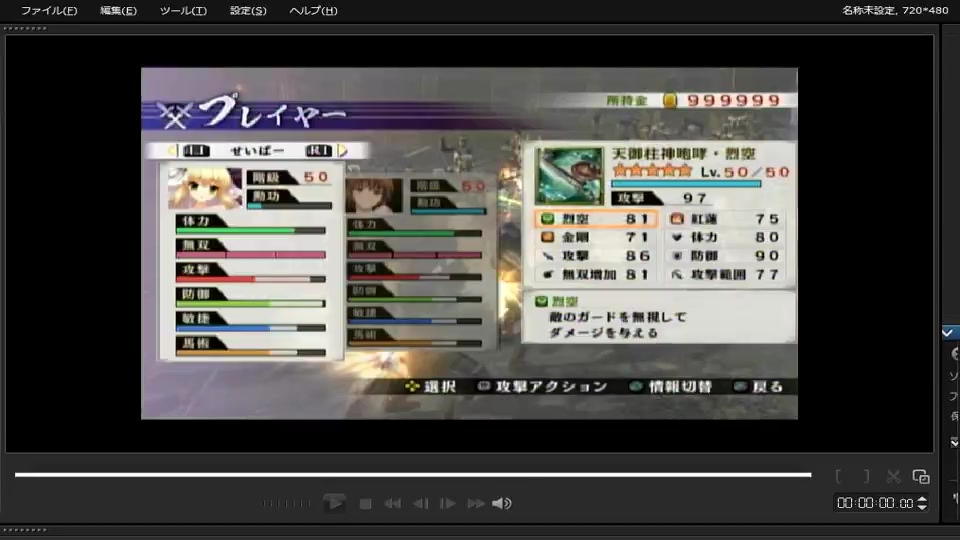960x540 pixels.
Task: Toggle the blue checkmark on the right panel
Action: click(948, 333)
